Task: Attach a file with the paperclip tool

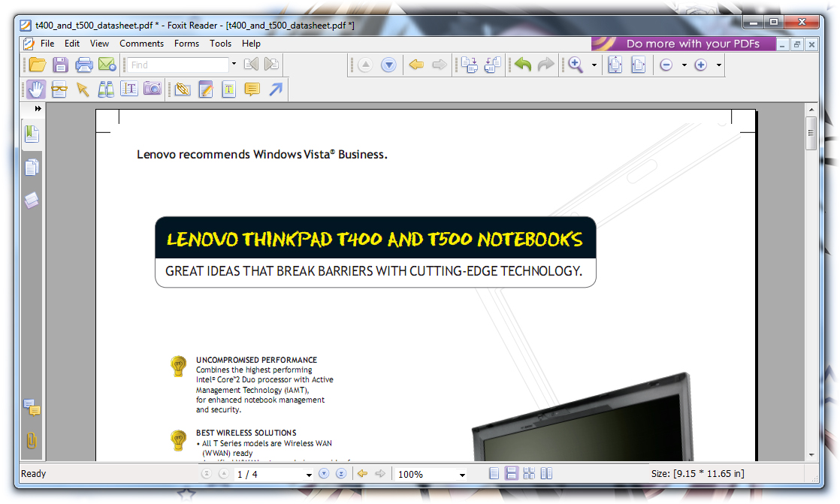Action: pyautogui.click(x=183, y=89)
